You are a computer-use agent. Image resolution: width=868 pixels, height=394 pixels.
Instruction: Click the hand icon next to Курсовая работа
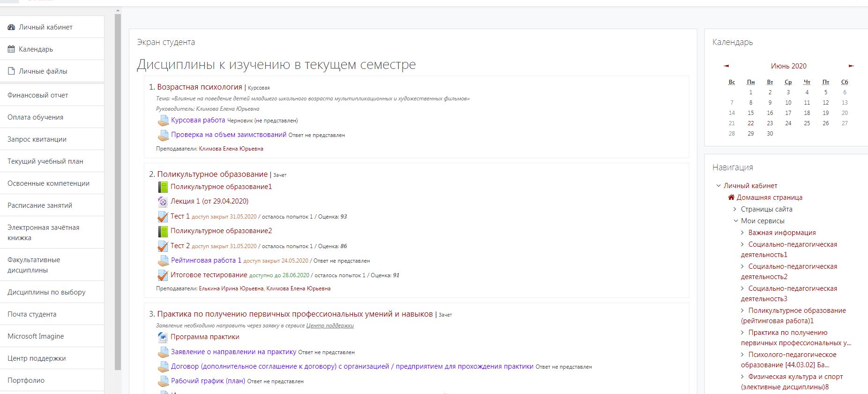point(163,121)
